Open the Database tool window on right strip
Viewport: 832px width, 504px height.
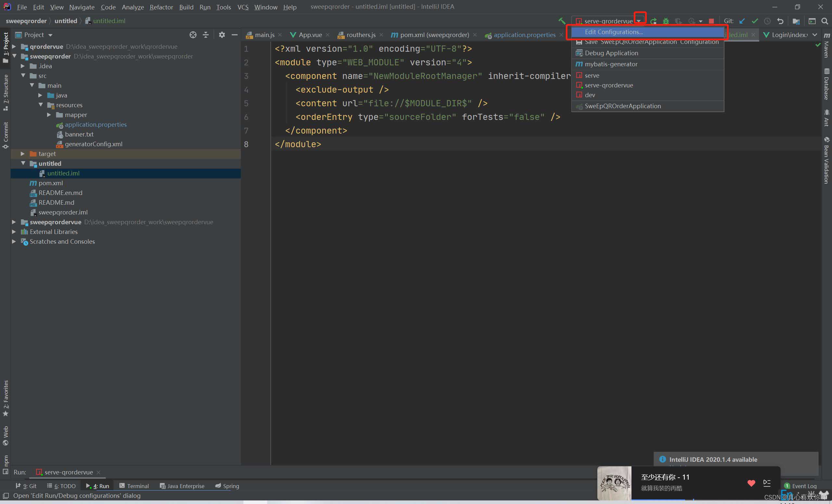(x=826, y=84)
